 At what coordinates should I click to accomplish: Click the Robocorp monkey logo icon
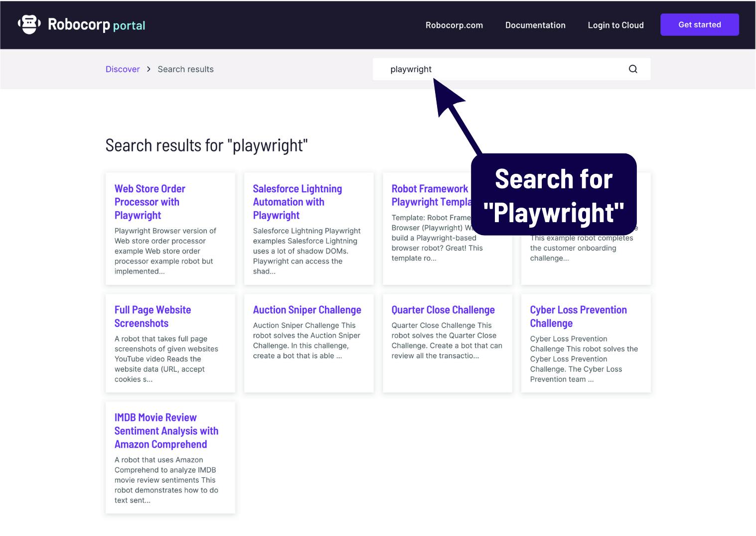[29, 24]
